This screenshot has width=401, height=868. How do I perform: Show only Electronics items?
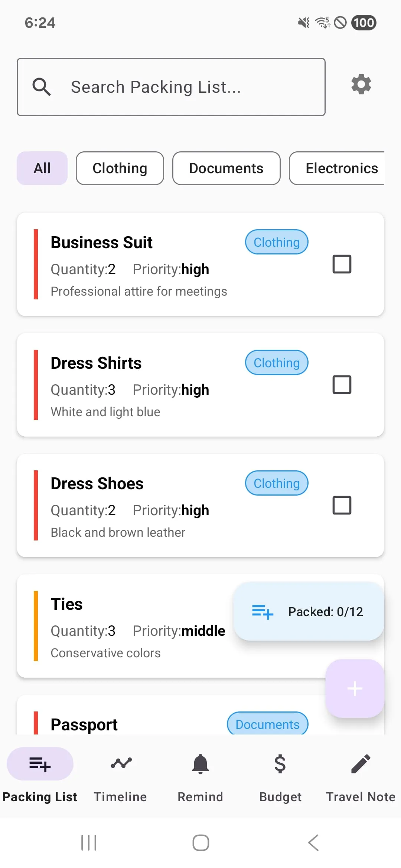(341, 168)
